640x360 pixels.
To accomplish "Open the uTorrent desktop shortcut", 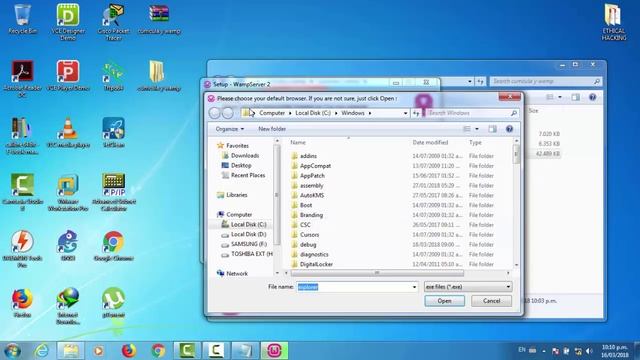I will 113,302.
